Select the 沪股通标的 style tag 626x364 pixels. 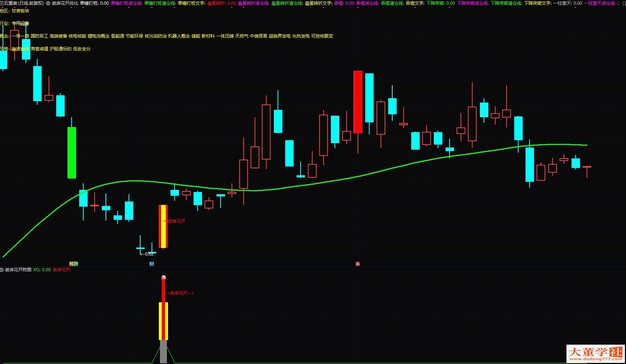point(61,49)
